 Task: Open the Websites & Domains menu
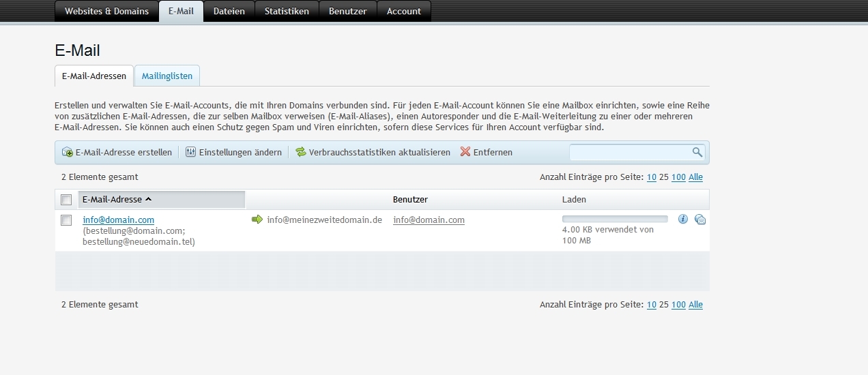(x=106, y=11)
